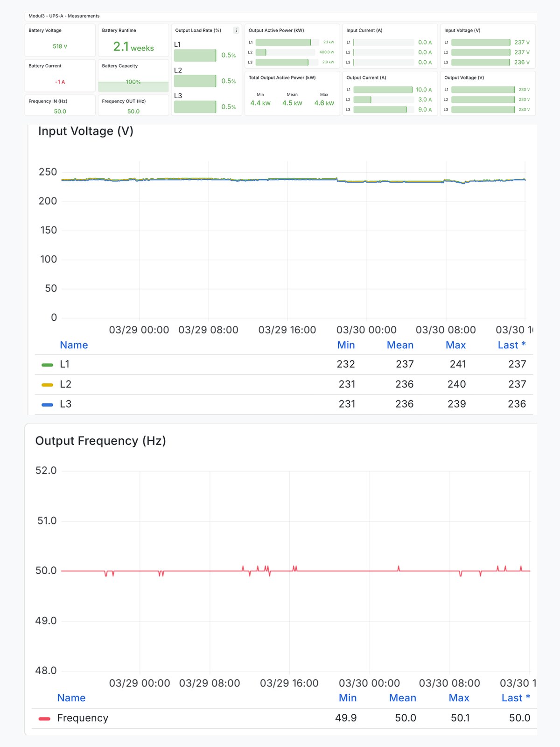Open the Frequency OUT (Hz) panel title
This screenshot has height=747, width=560.
click(x=124, y=101)
